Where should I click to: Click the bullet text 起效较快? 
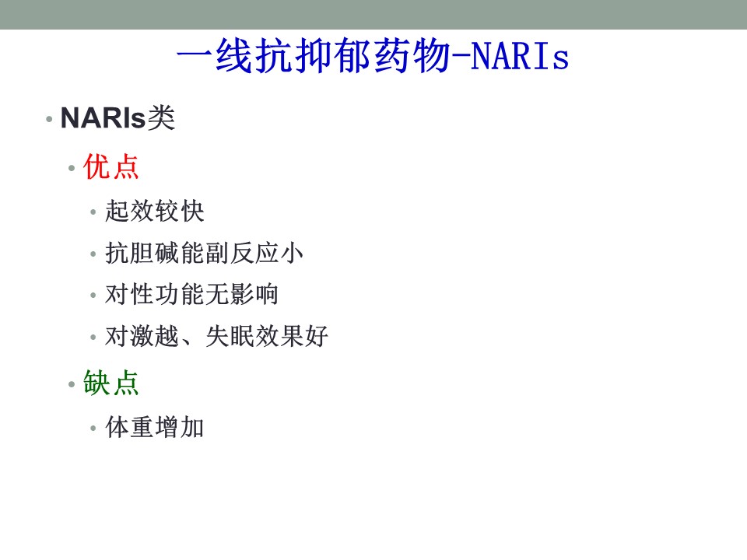[x=155, y=211]
